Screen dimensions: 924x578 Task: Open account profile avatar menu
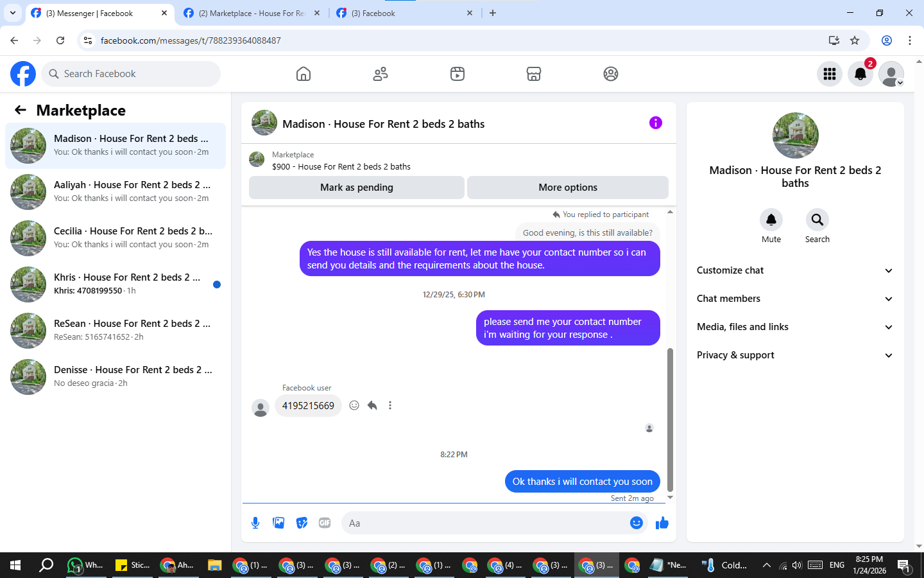891,74
